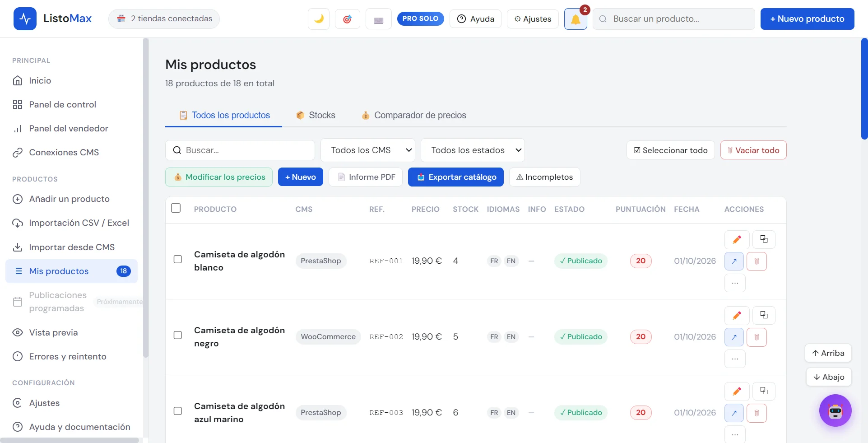This screenshot has height=443, width=868.
Task: Delete REF-002 product with trash icon
Action: coord(757,337)
